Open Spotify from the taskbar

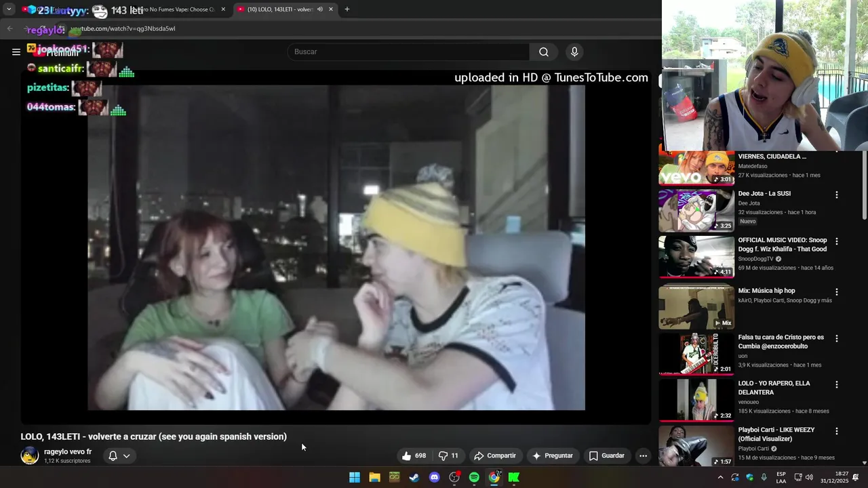pos(474,477)
